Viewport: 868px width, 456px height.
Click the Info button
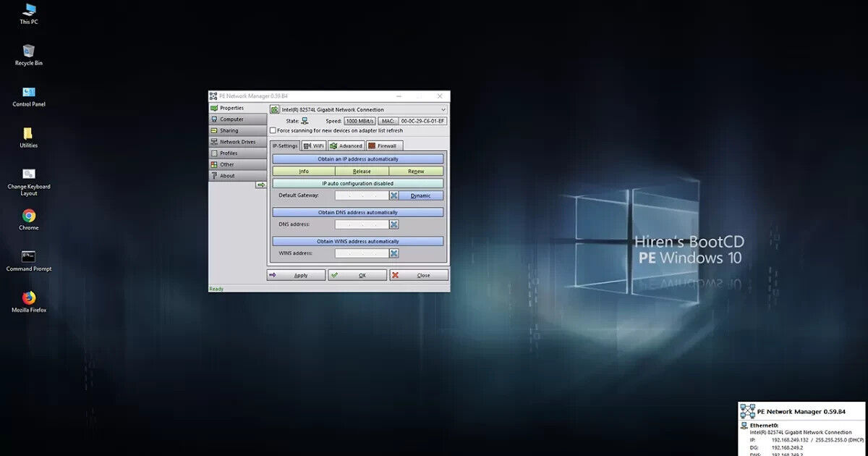304,172
